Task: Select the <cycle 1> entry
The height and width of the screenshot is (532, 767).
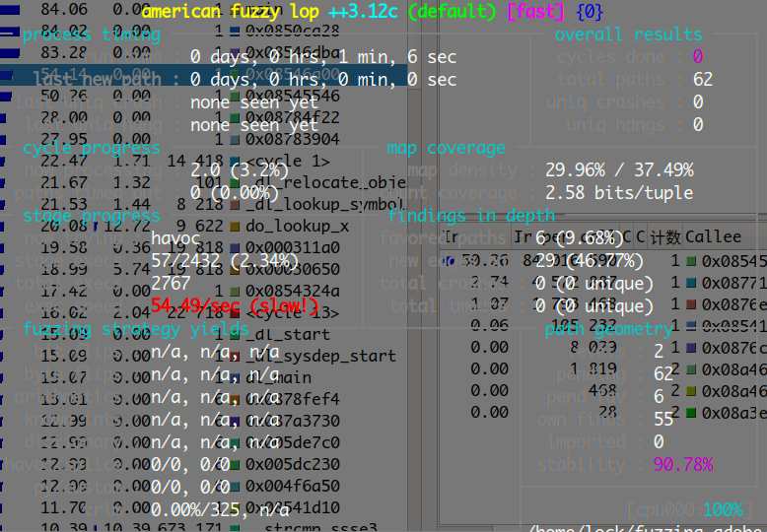Action: point(203,161)
